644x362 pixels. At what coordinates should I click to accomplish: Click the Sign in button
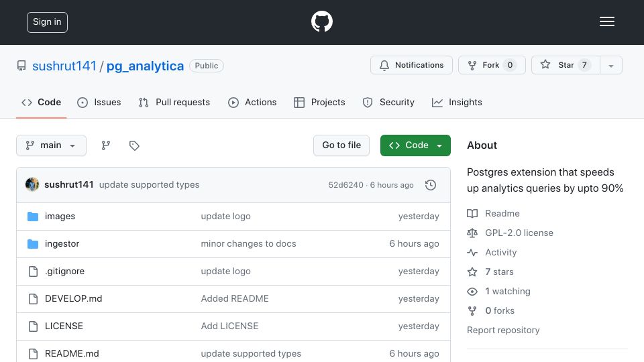(47, 22)
